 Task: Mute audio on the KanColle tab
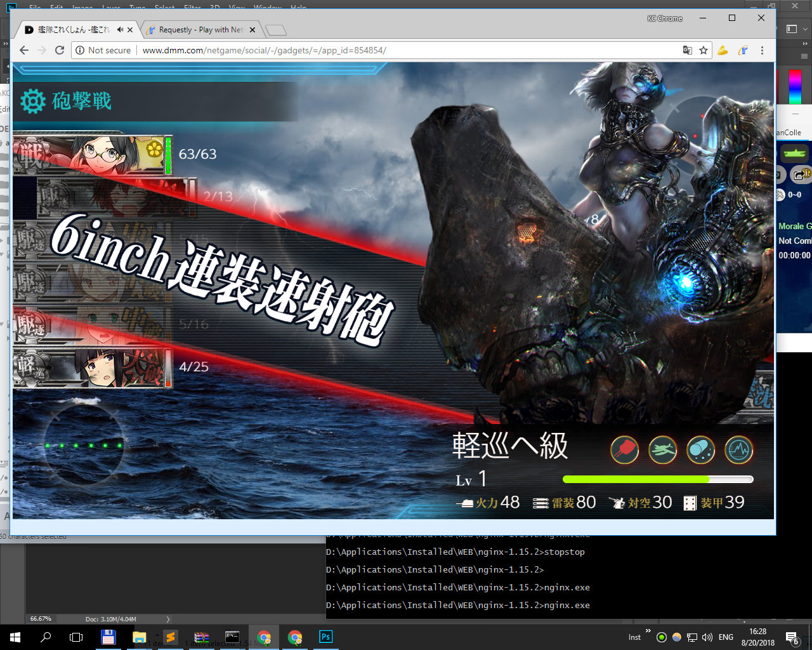[x=120, y=29]
